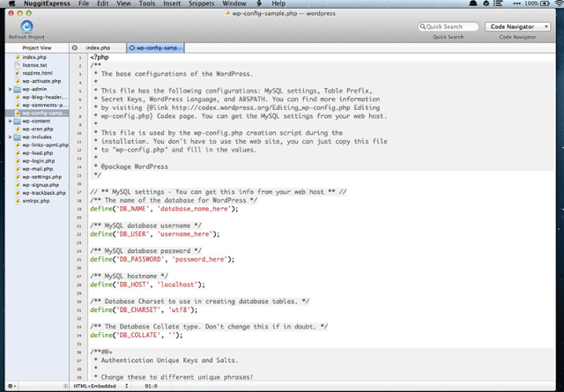Open the Edit menu
The height and width of the screenshot is (392, 564).
tap(102, 4)
